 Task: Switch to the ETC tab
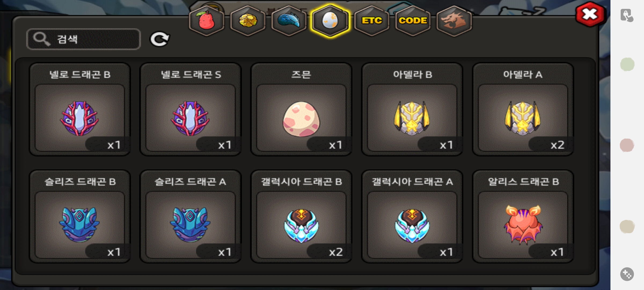pos(372,21)
